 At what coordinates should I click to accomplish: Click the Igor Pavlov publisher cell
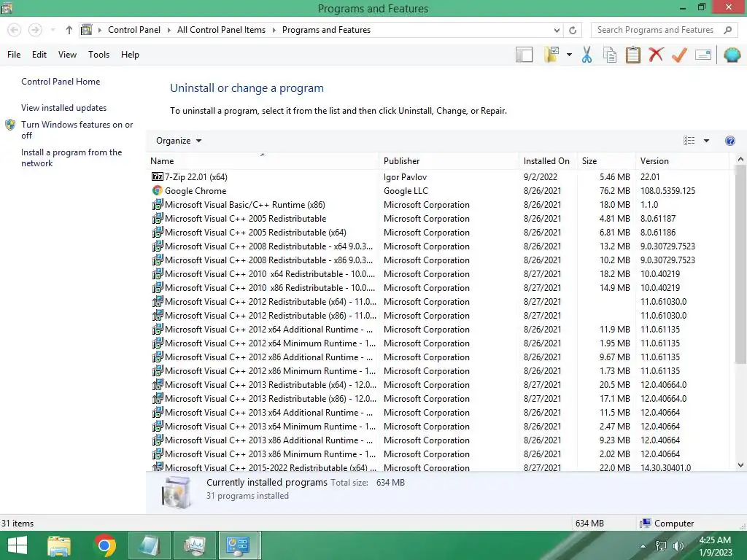[x=405, y=176]
